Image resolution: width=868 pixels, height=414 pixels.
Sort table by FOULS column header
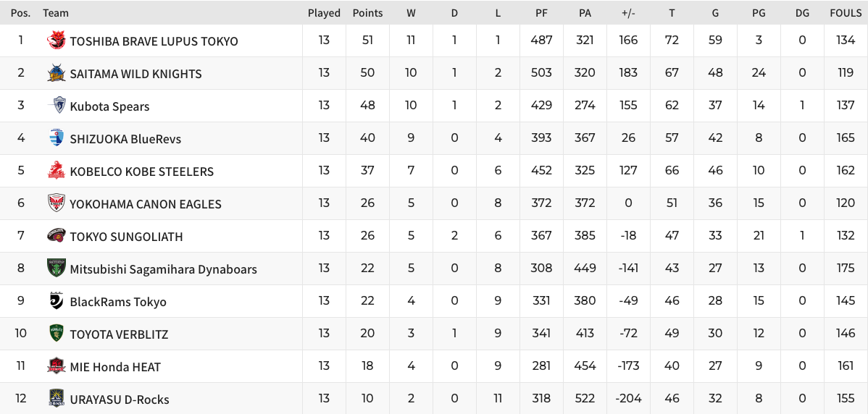pos(846,13)
